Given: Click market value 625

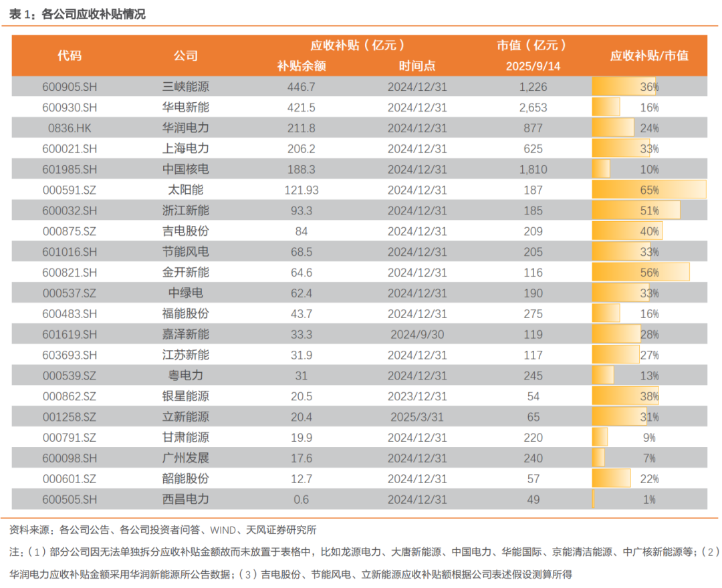Looking at the screenshot, I should [x=533, y=149].
